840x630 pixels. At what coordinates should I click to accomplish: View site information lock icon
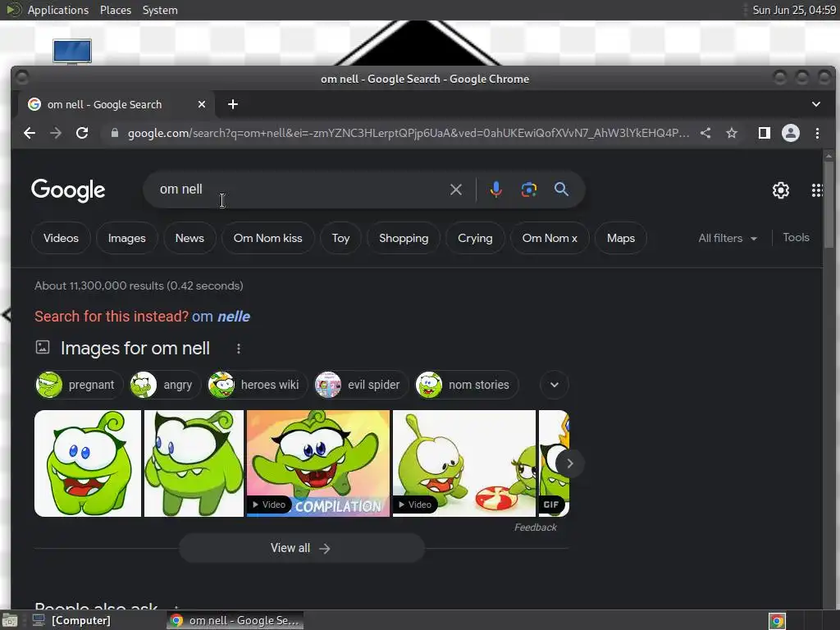(114, 133)
